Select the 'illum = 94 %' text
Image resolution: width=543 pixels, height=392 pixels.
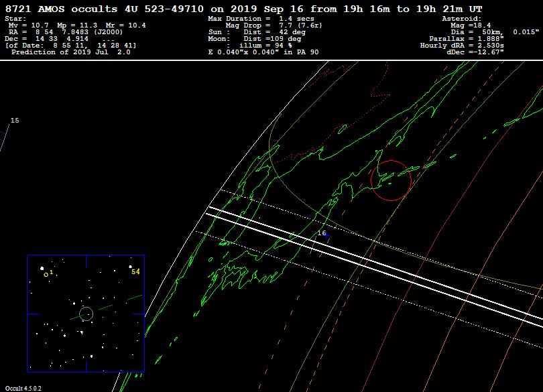pos(265,46)
